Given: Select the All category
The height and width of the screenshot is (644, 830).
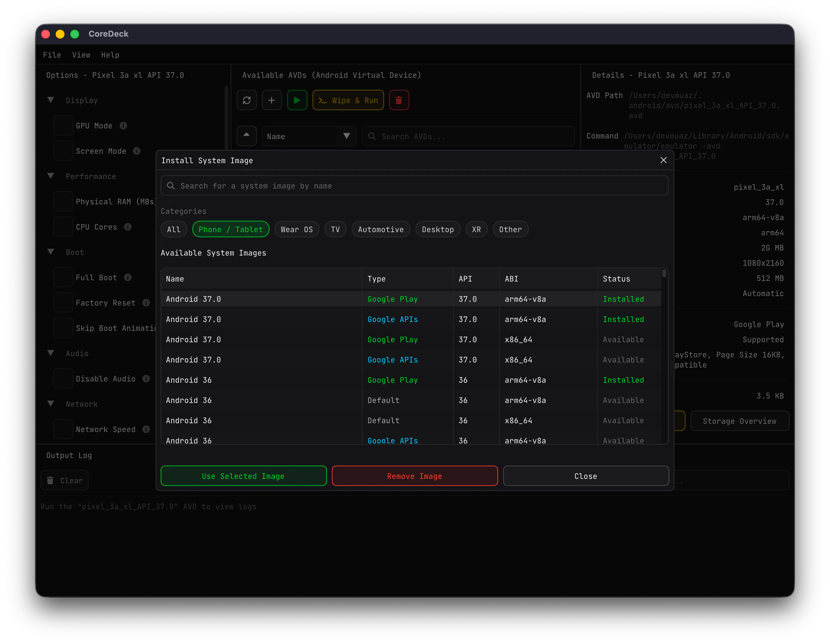Looking at the screenshot, I should click(x=174, y=229).
